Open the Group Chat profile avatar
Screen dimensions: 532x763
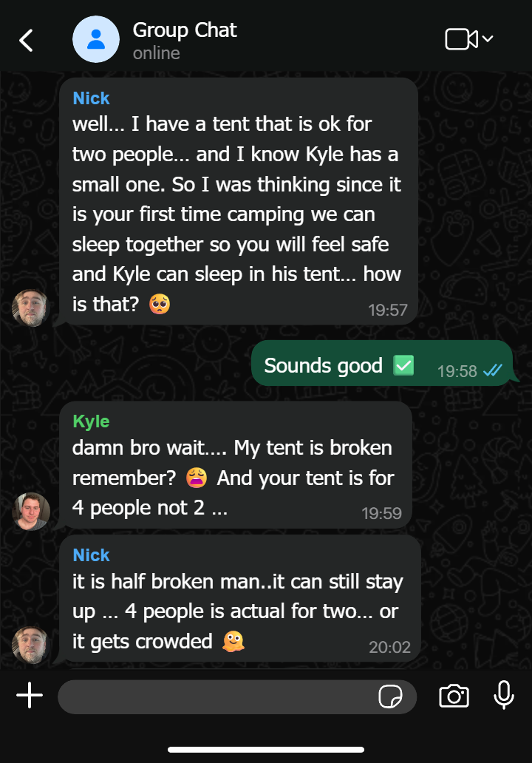click(x=96, y=39)
